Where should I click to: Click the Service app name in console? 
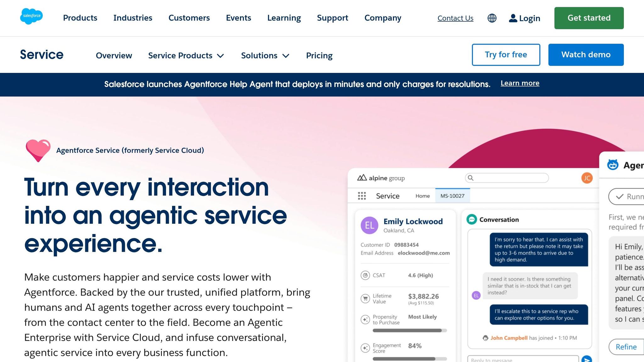coord(388,196)
